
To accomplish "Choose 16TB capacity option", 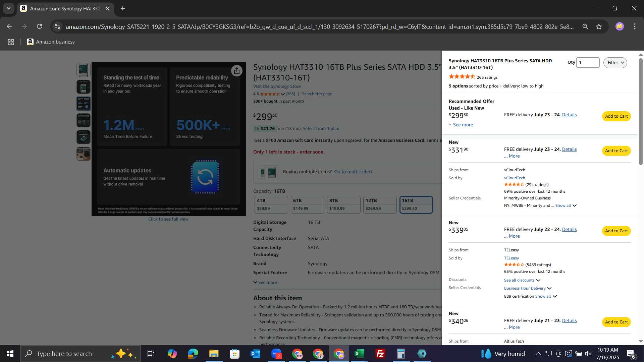I will click(x=416, y=204).
